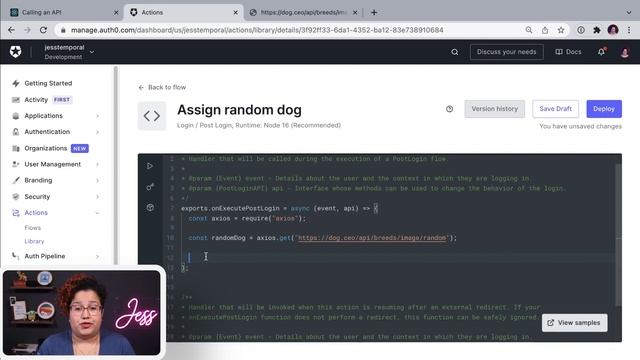Image resolution: width=640 pixels, height=360 pixels.
Task: Open Activity in the sidebar
Action: coord(36,100)
